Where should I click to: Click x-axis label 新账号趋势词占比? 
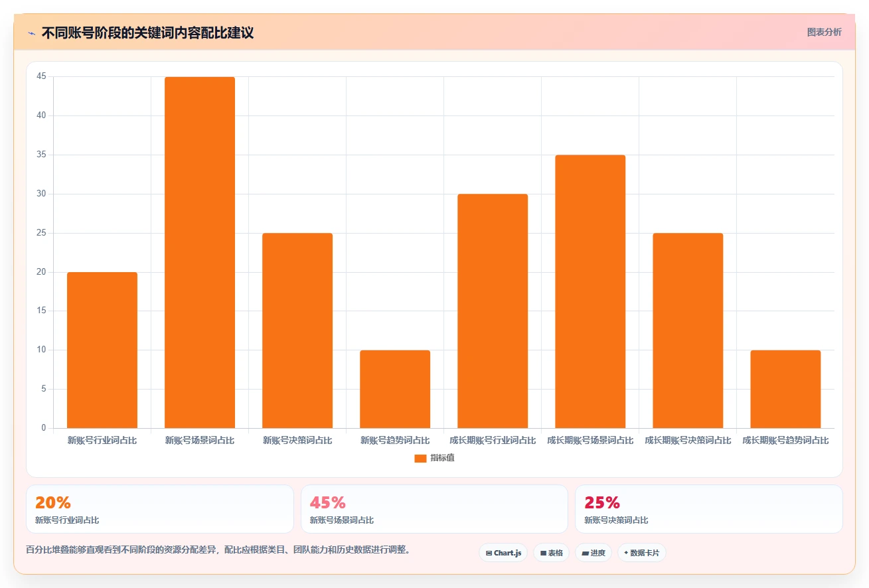(395, 440)
